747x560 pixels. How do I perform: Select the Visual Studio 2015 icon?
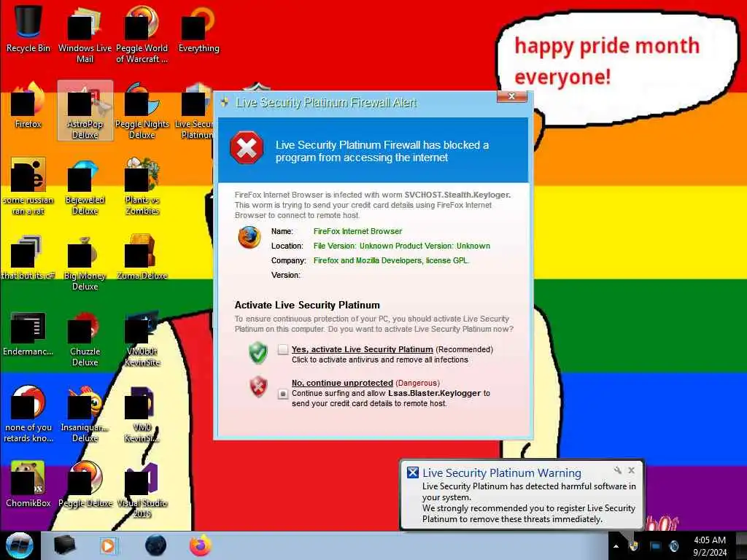[x=142, y=489]
